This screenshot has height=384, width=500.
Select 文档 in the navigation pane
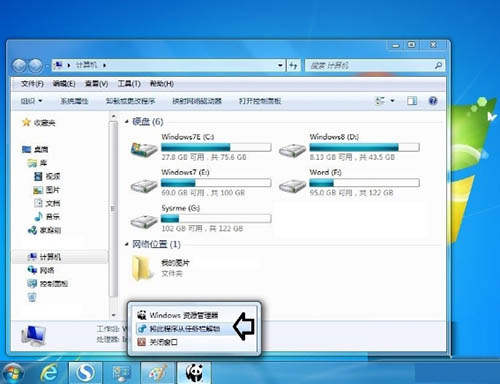point(47,203)
